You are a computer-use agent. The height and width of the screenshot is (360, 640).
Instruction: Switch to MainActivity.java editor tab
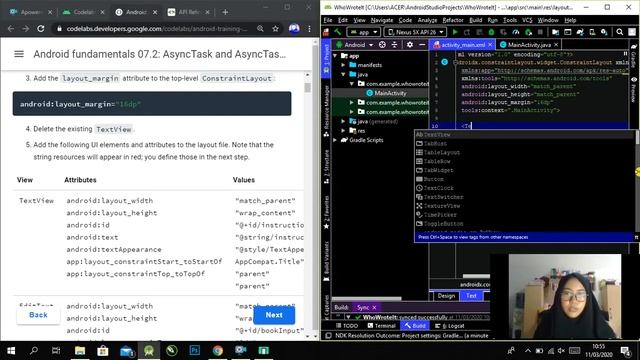(529, 44)
